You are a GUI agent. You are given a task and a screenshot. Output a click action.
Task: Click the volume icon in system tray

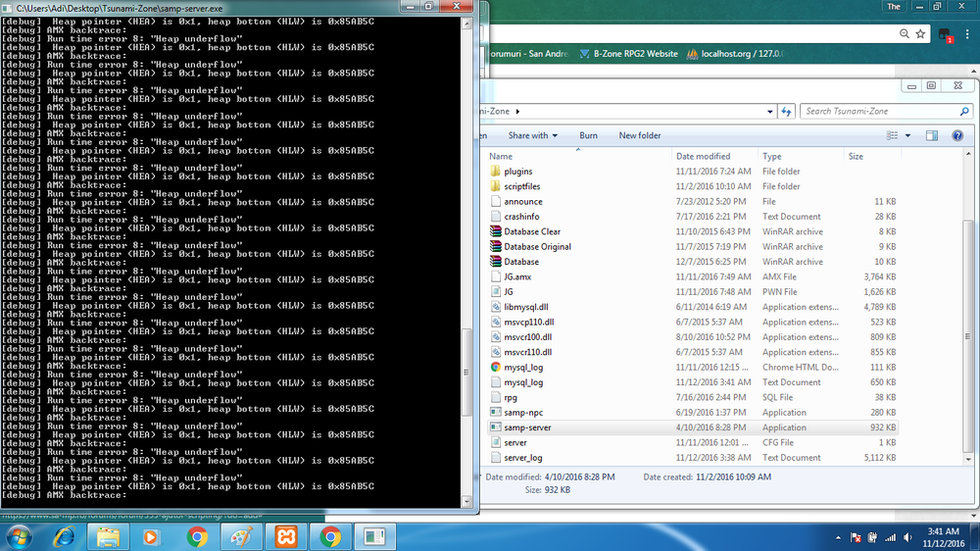(907, 537)
